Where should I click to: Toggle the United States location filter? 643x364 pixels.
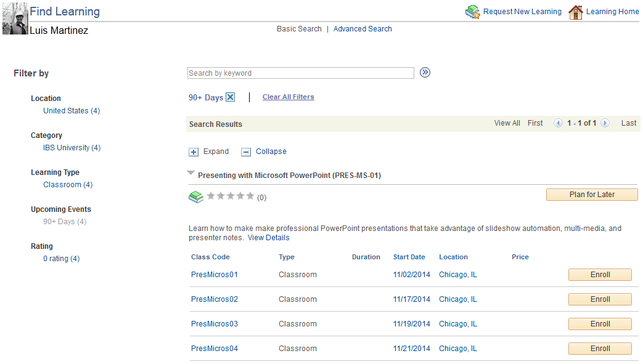pos(72,110)
